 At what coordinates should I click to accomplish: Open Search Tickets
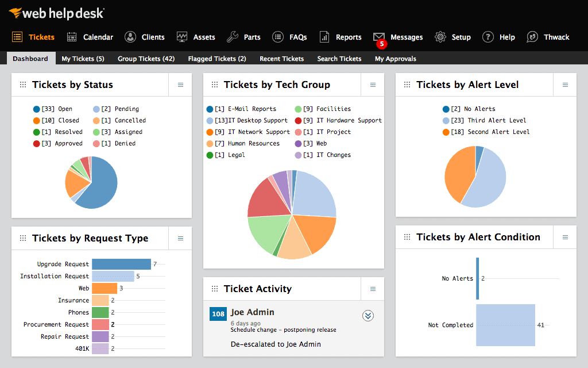[339, 58]
